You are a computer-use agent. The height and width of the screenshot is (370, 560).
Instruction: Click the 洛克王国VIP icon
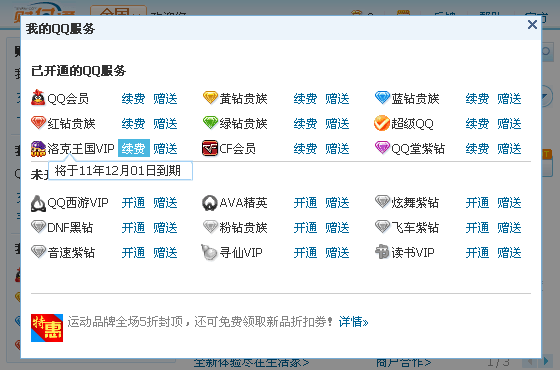coord(38,149)
